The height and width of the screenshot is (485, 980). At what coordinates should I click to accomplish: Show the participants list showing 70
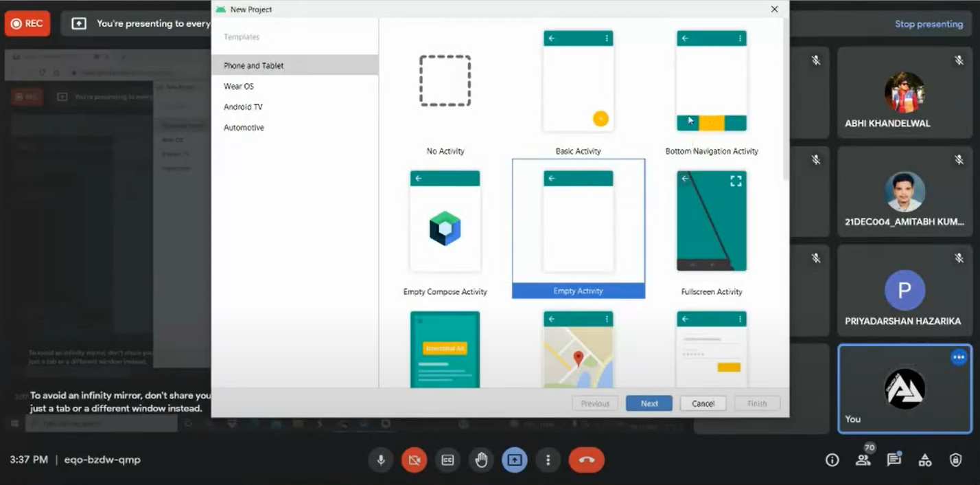[x=863, y=459]
